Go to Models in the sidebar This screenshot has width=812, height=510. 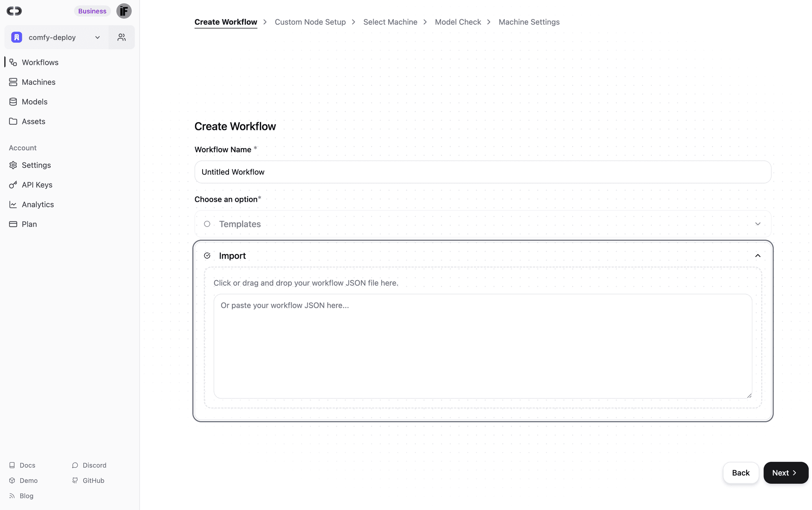(x=35, y=102)
